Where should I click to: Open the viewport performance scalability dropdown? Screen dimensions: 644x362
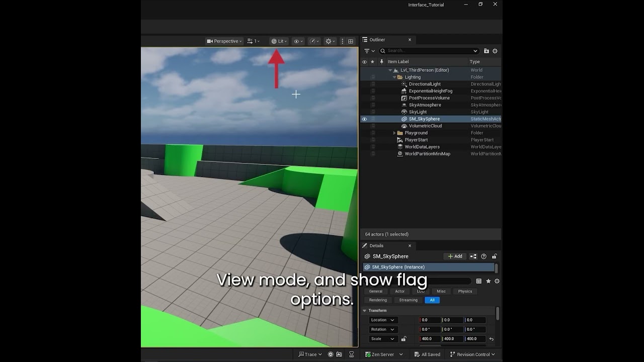314,41
